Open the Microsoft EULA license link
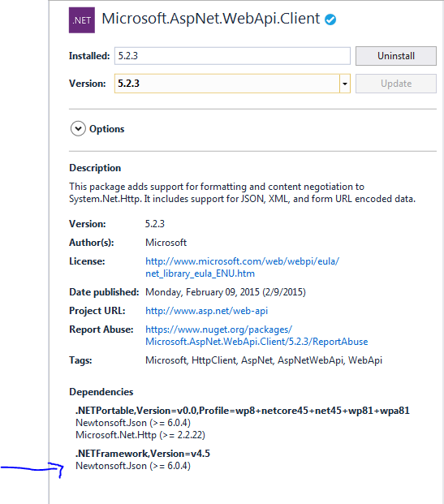Image resolution: width=444 pixels, height=504 pixels. [x=242, y=267]
